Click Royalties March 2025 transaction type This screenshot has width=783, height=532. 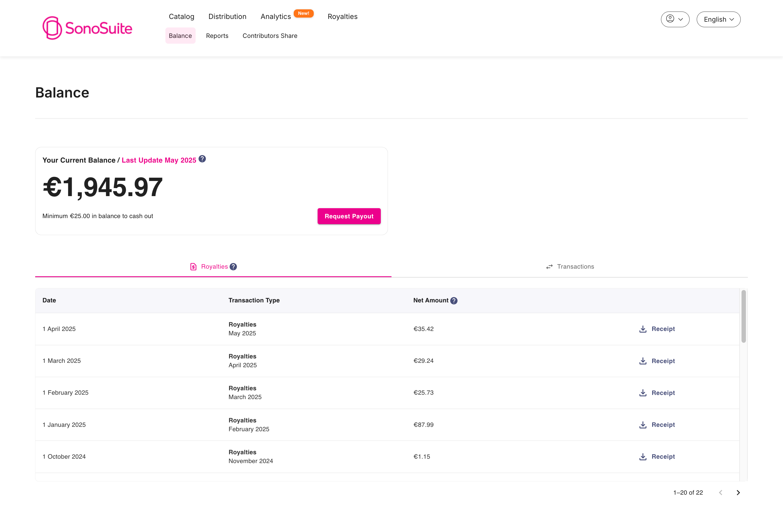tap(245, 392)
